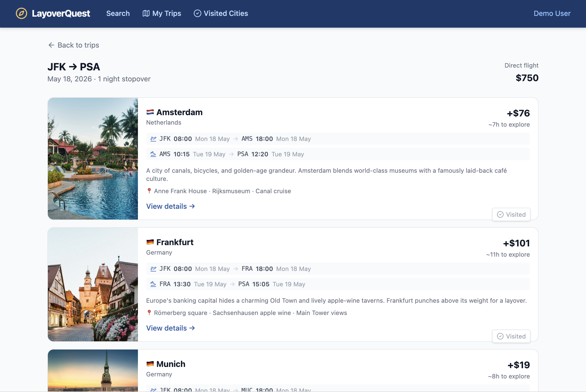Open the Search page in navbar
The image size is (586, 392).
pos(118,13)
